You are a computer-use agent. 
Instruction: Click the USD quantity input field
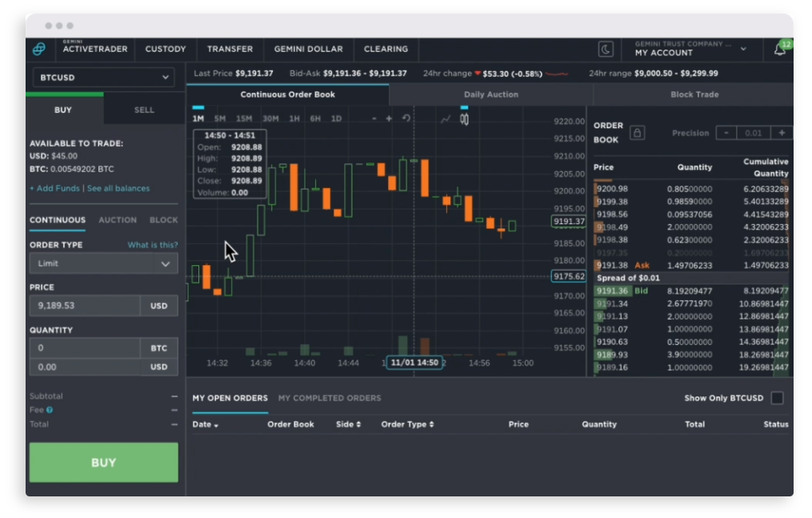coord(85,367)
